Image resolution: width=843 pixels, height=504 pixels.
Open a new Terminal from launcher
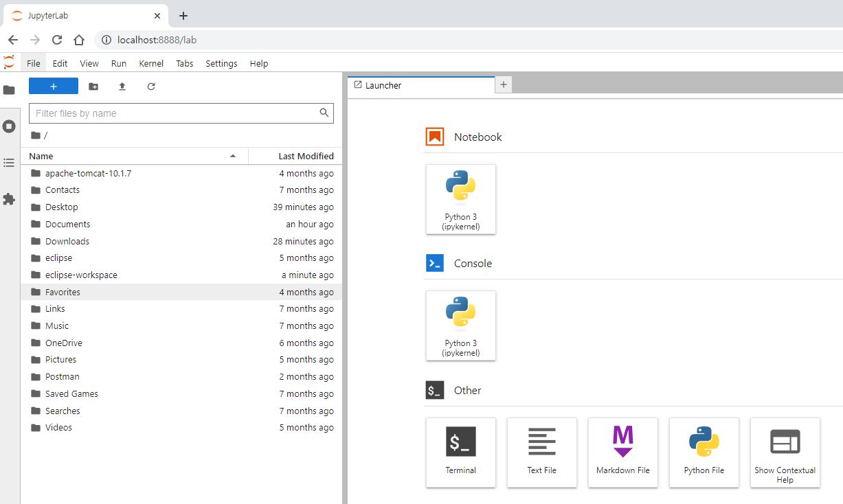point(461,453)
